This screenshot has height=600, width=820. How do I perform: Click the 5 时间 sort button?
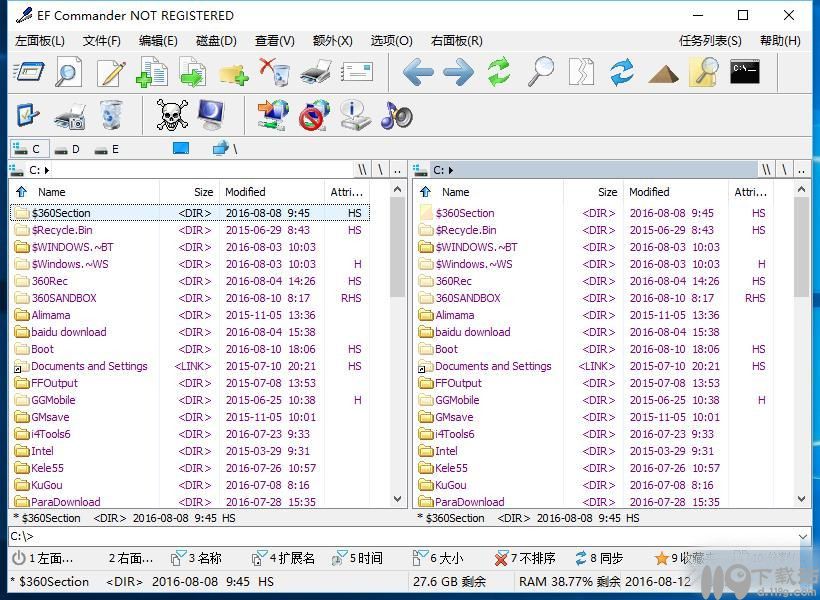click(357, 559)
